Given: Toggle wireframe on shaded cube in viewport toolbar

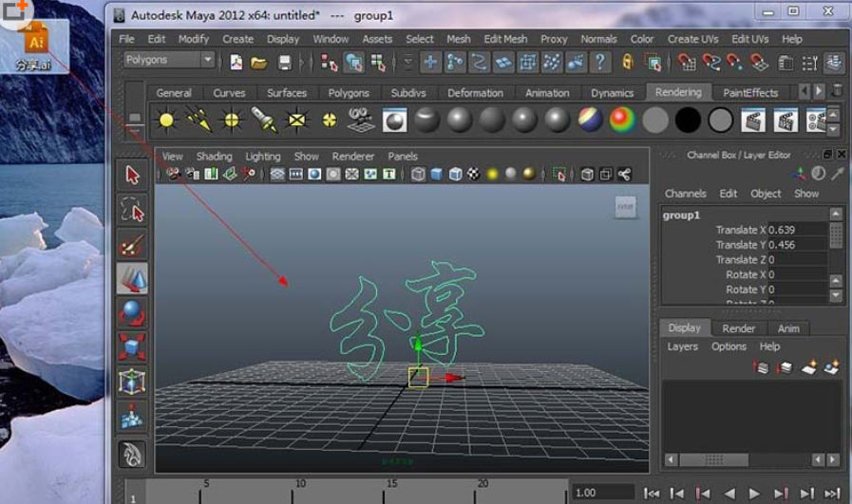Looking at the screenshot, I should 455,175.
